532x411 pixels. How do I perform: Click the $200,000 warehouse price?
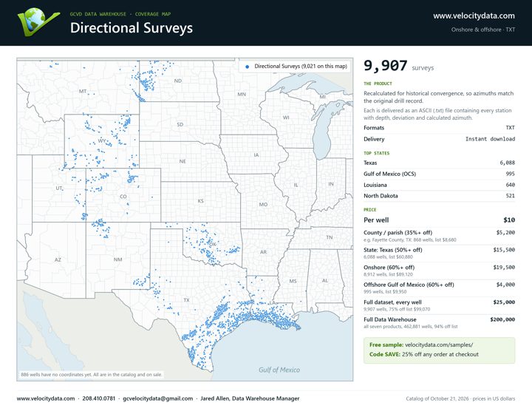tap(502, 319)
